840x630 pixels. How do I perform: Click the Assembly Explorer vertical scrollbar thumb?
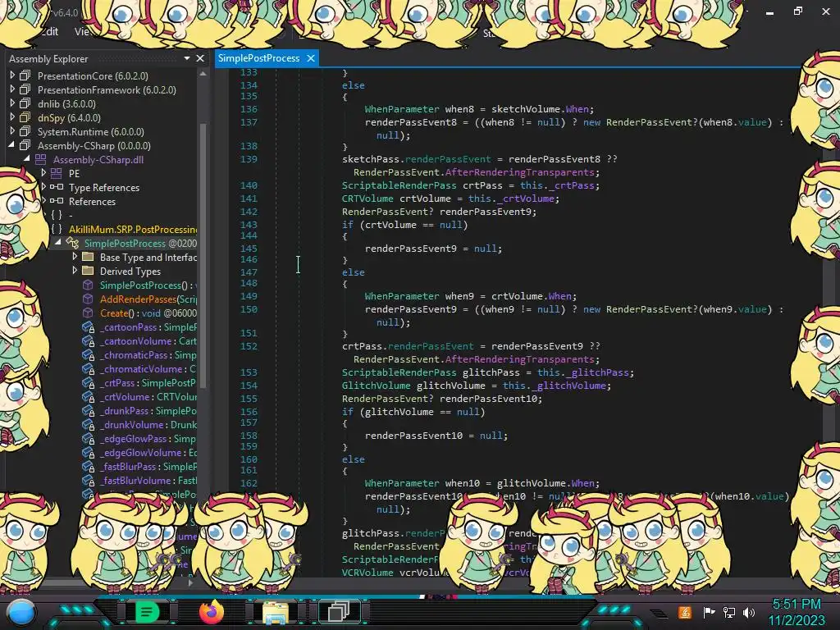click(203, 254)
